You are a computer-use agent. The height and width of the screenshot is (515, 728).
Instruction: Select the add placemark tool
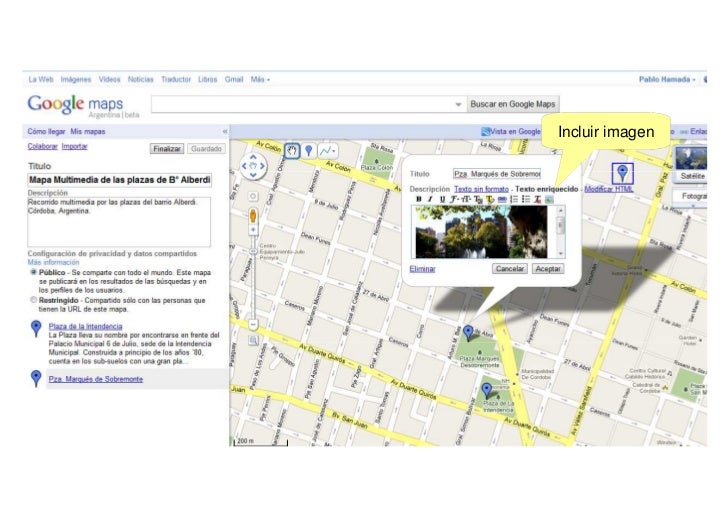(x=309, y=151)
